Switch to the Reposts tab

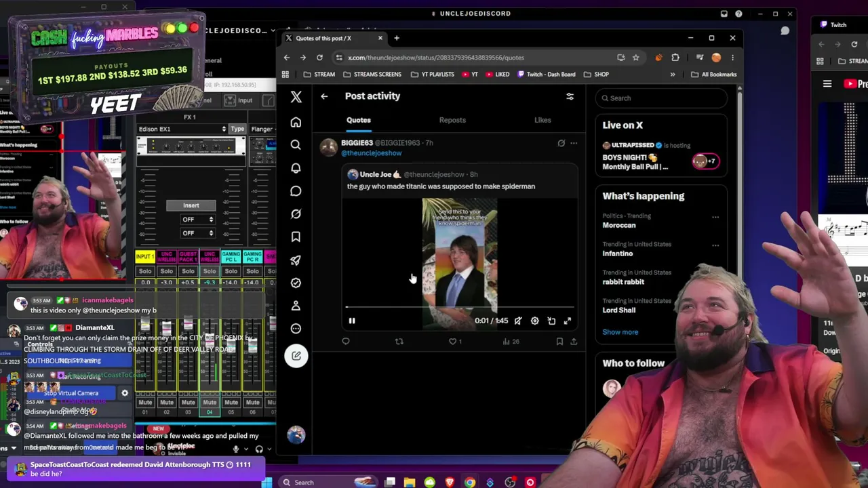(452, 120)
